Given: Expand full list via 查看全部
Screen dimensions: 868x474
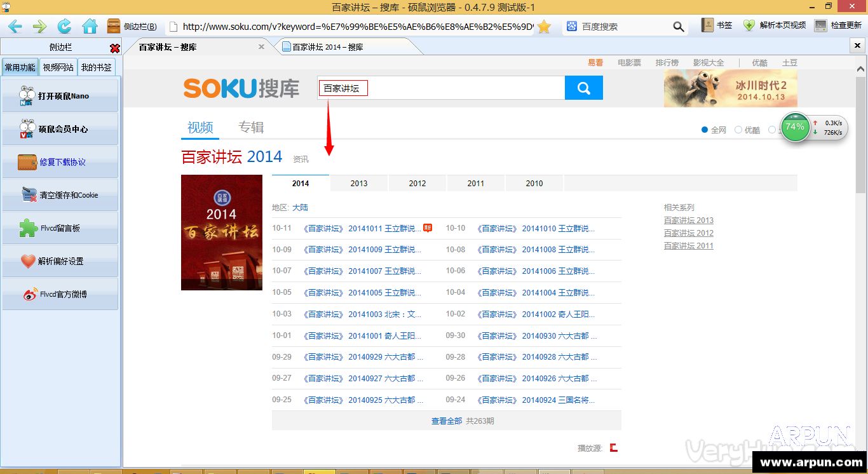Looking at the screenshot, I should click(x=446, y=421).
